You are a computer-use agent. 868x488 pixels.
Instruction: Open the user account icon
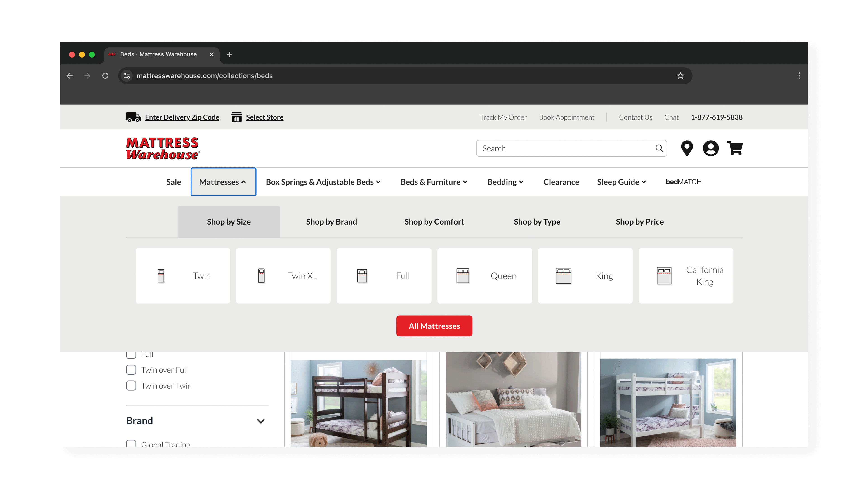click(x=710, y=148)
